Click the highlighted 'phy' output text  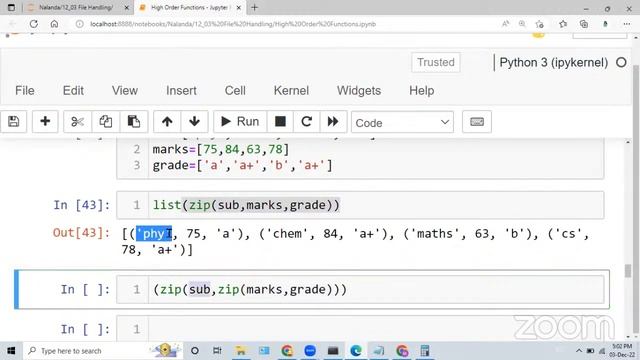click(154, 234)
